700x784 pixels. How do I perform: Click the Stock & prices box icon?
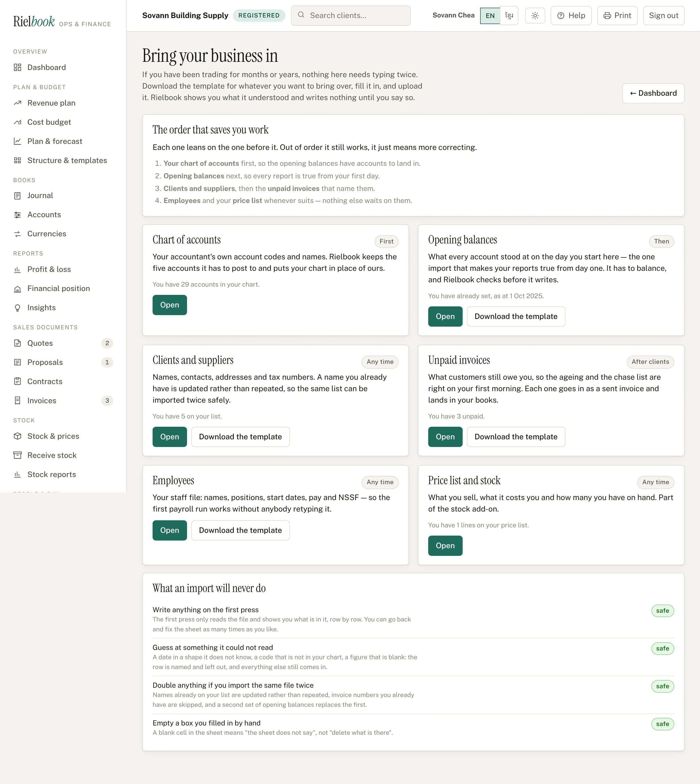click(x=17, y=436)
